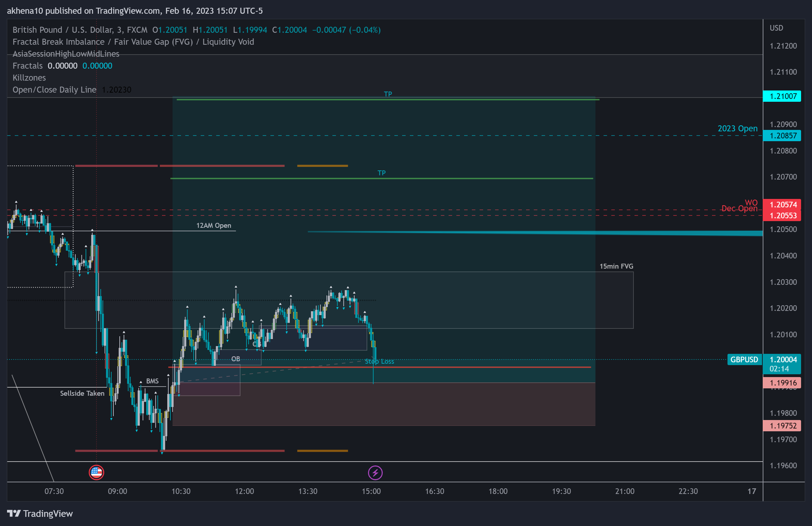Select the AsiaSessionHighLowMidLines indicator label

[66, 54]
